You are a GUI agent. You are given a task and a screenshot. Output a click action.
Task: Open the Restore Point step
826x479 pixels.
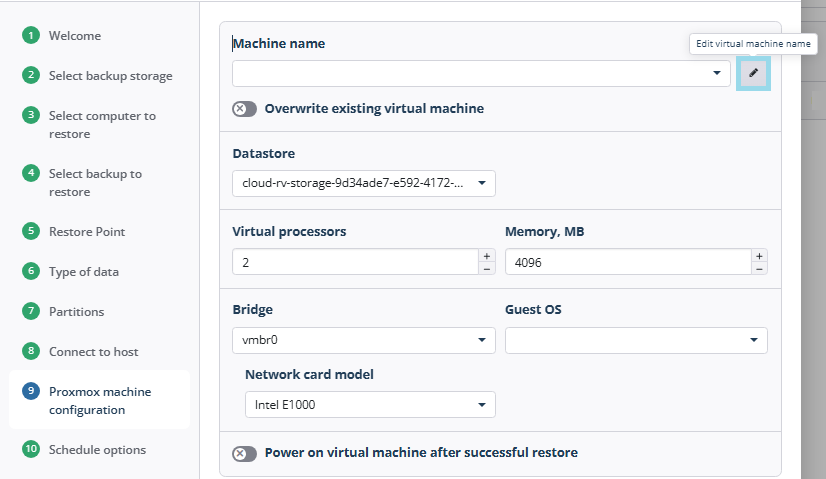click(x=87, y=232)
